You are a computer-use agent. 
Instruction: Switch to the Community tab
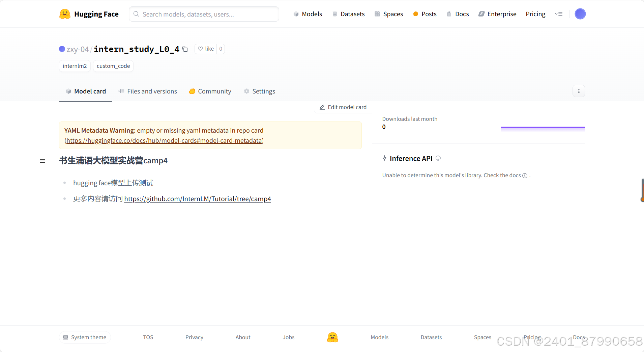pos(210,91)
